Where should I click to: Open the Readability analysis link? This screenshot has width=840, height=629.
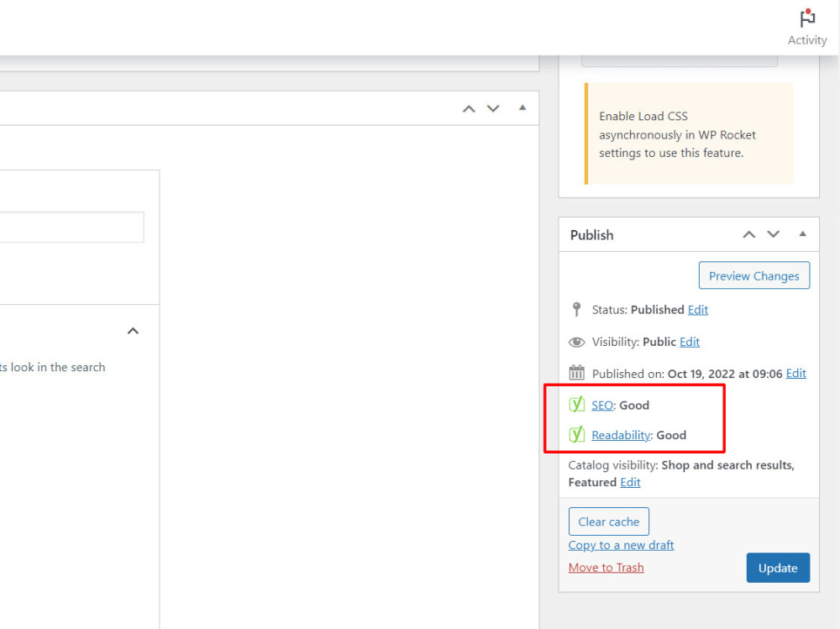click(x=621, y=435)
